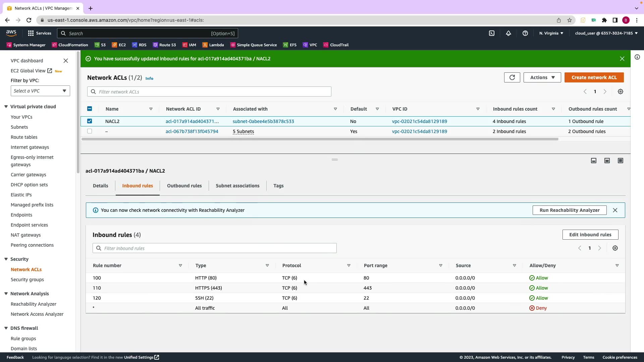Open the Subnet associations tab
This screenshot has height=362, width=644.
(x=237, y=186)
